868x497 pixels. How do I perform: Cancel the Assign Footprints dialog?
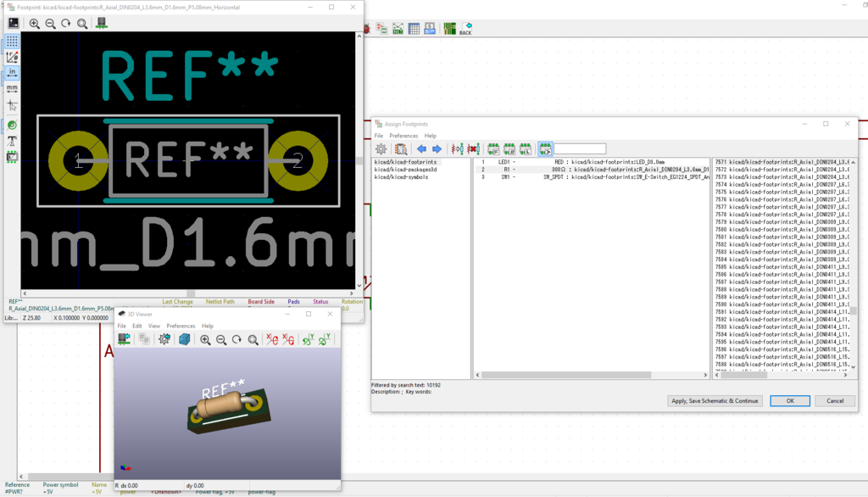(835, 400)
